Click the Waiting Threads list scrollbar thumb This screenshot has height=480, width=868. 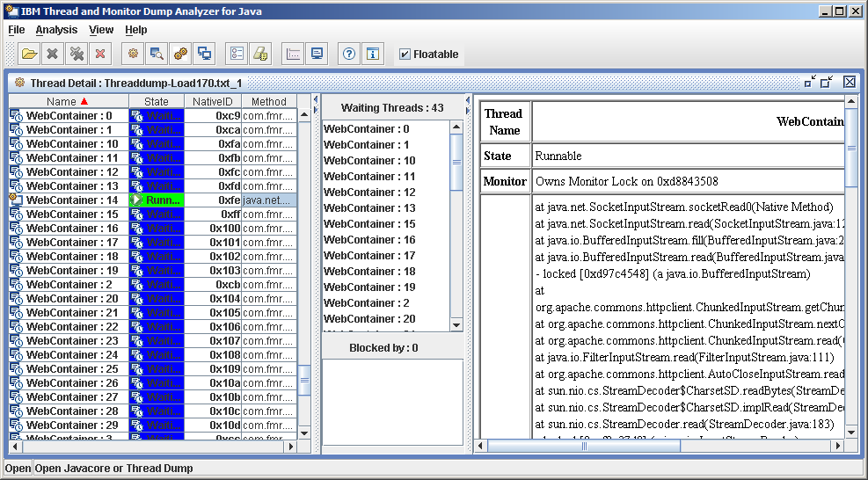456,162
